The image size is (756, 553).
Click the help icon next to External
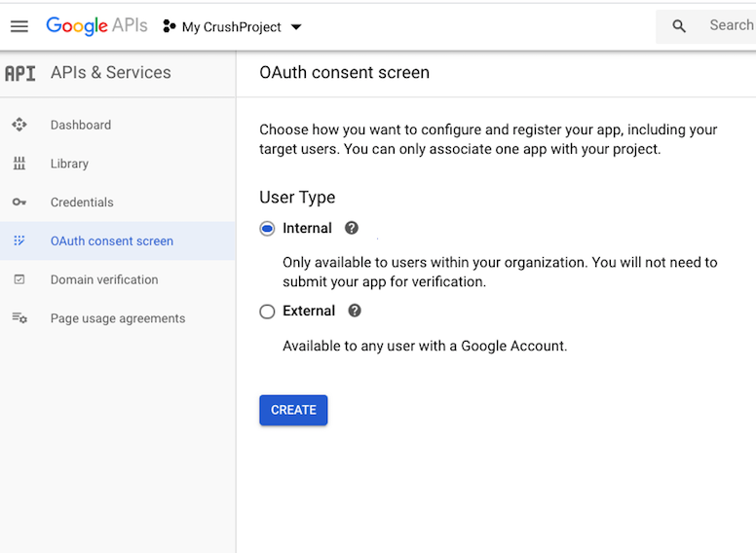pyautogui.click(x=355, y=311)
